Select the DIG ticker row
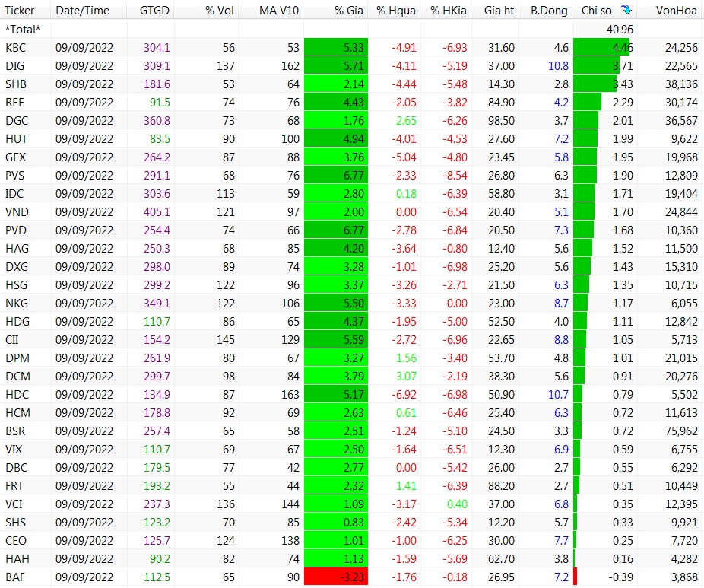 click(14, 66)
